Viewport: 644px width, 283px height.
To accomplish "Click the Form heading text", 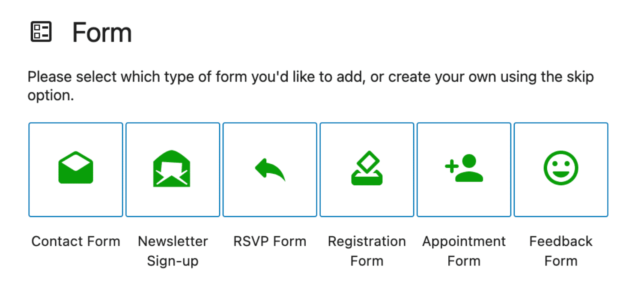I will click(102, 33).
